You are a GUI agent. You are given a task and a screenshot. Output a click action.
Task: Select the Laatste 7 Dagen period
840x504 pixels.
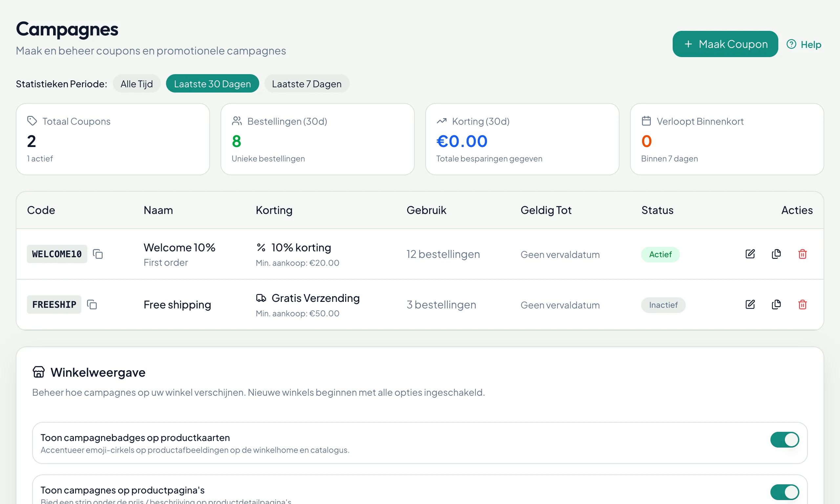click(x=306, y=84)
